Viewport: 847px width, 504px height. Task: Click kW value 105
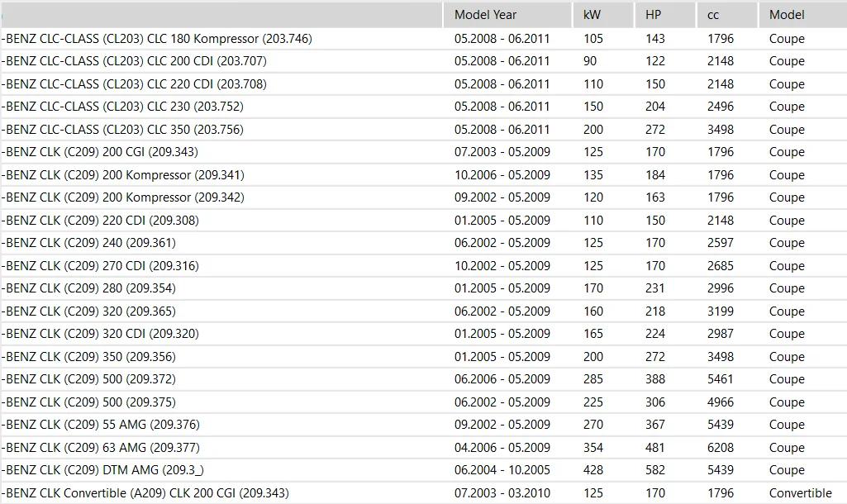click(593, 39)
